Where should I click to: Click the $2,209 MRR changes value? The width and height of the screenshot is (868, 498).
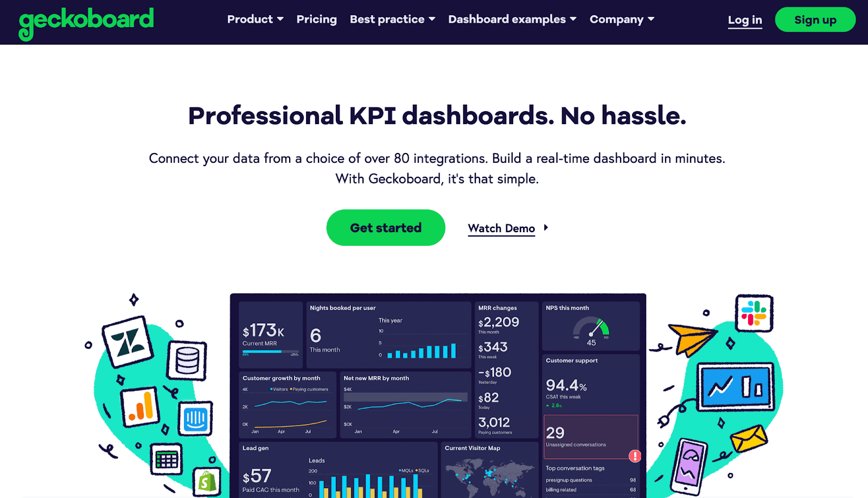pos(499,322)
